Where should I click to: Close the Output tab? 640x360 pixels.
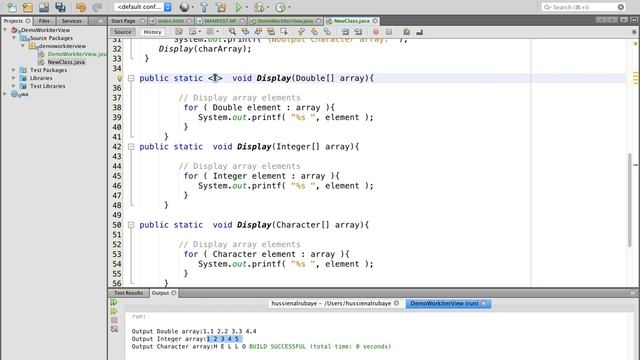click(x=174, y=293)
